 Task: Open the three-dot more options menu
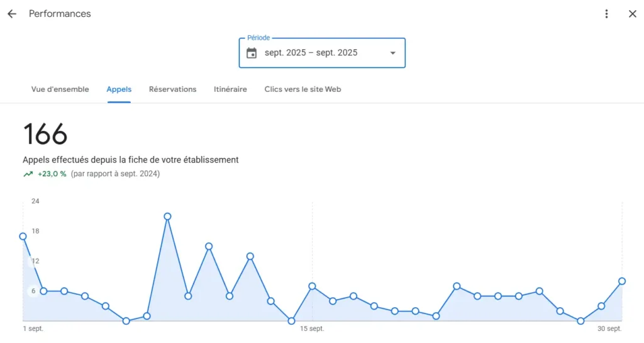(606, 14)
